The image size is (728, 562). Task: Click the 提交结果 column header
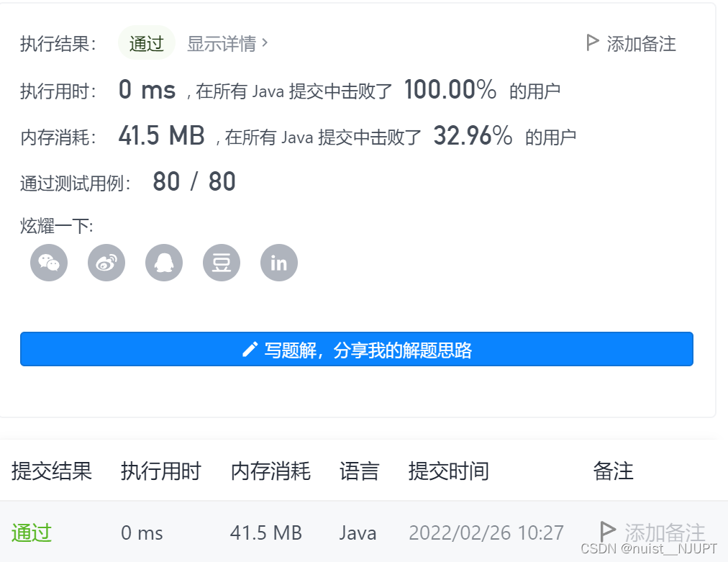point(52,471)
